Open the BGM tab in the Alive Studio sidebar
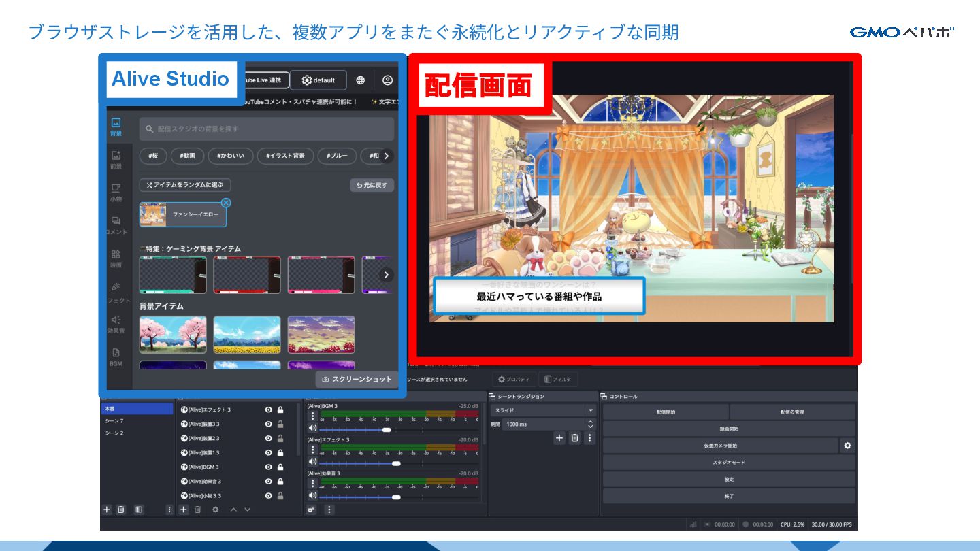Screen dimensions: 980x551 tap(116, 357)
